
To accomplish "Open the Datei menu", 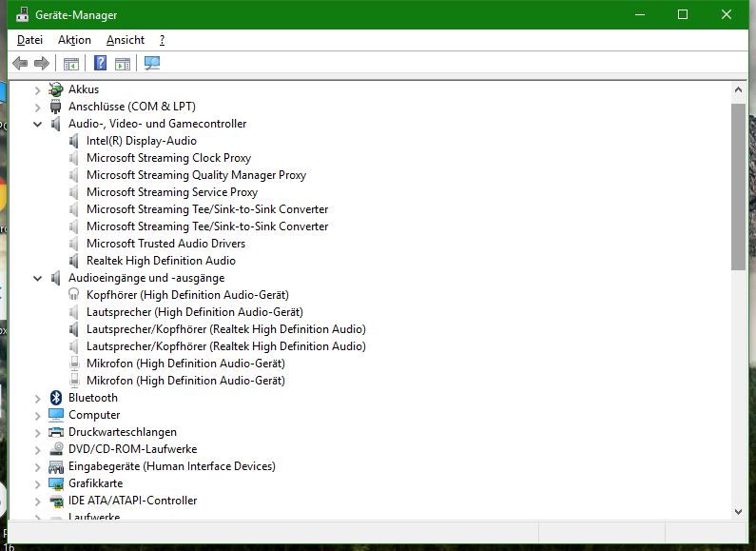I will 29,40.
